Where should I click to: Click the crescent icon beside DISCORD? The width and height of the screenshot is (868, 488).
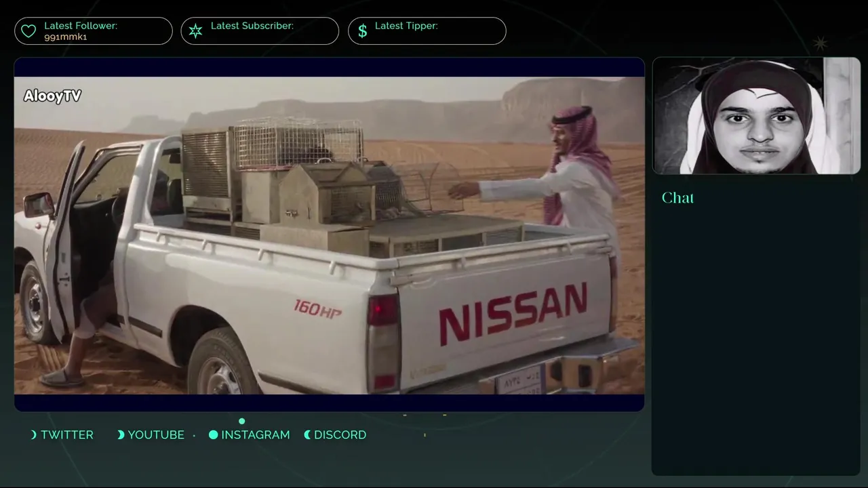(307, 435)
